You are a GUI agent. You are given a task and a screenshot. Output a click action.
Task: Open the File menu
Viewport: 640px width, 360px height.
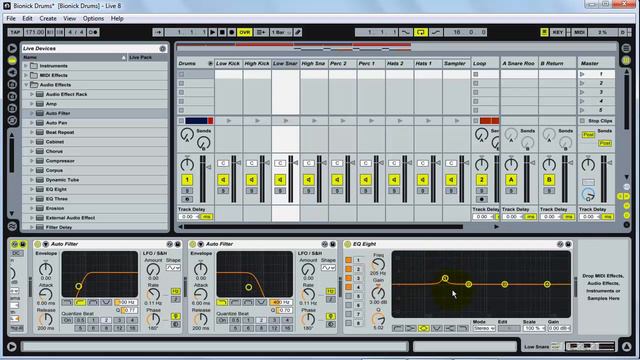(11, 18)
